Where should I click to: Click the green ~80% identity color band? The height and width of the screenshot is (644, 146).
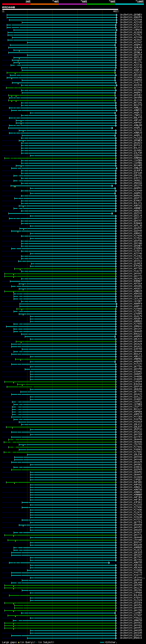click(101, 4)
